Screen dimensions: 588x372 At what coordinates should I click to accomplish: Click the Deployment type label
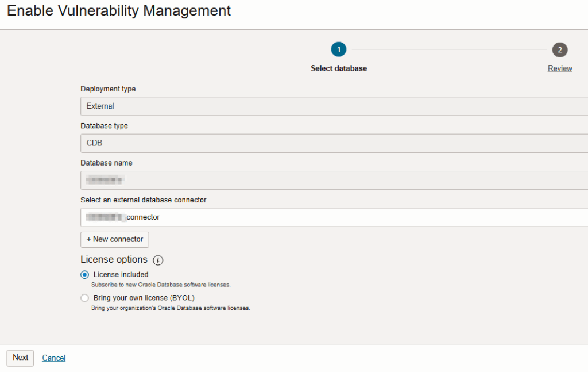tap(108, 89)
